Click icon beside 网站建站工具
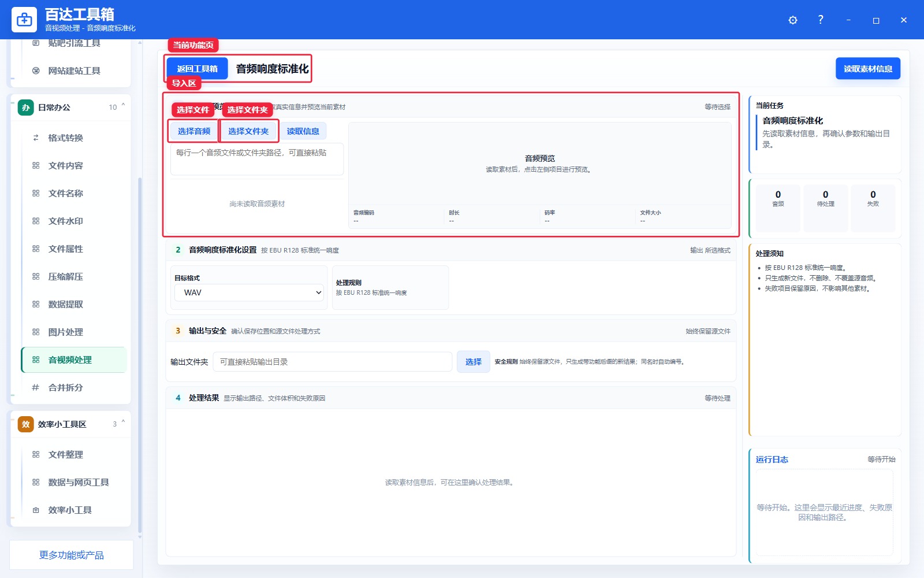Screen dimensions: 924x578 click(36, 71)
